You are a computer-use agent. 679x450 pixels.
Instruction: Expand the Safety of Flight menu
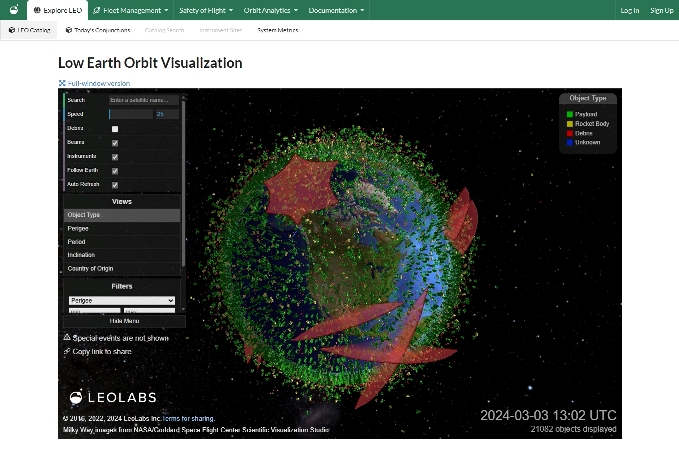coord(206,10)
